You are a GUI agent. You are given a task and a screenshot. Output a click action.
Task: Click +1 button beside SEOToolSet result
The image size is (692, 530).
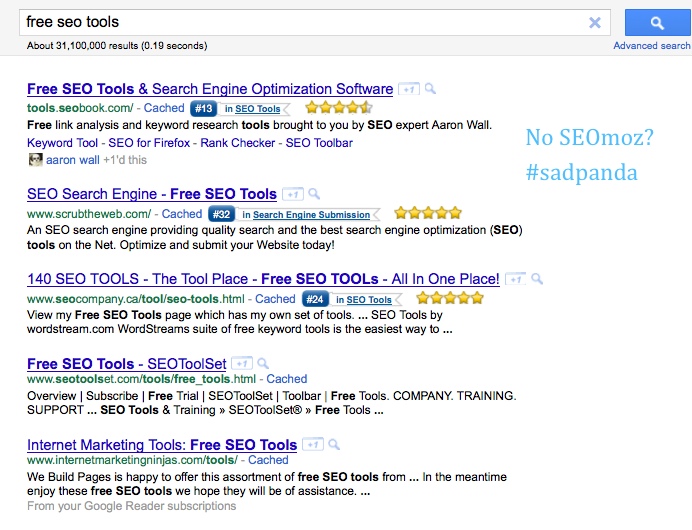tap(242, 364)
